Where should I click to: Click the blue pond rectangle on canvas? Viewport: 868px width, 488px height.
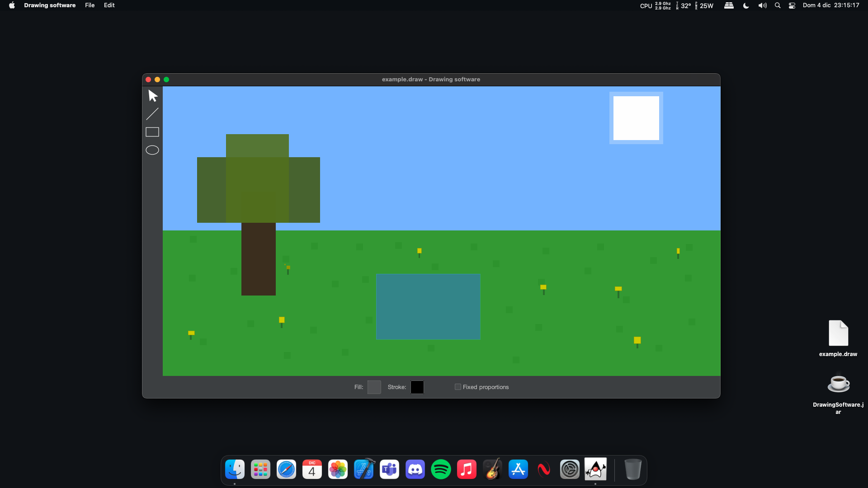tap(428, 307)
